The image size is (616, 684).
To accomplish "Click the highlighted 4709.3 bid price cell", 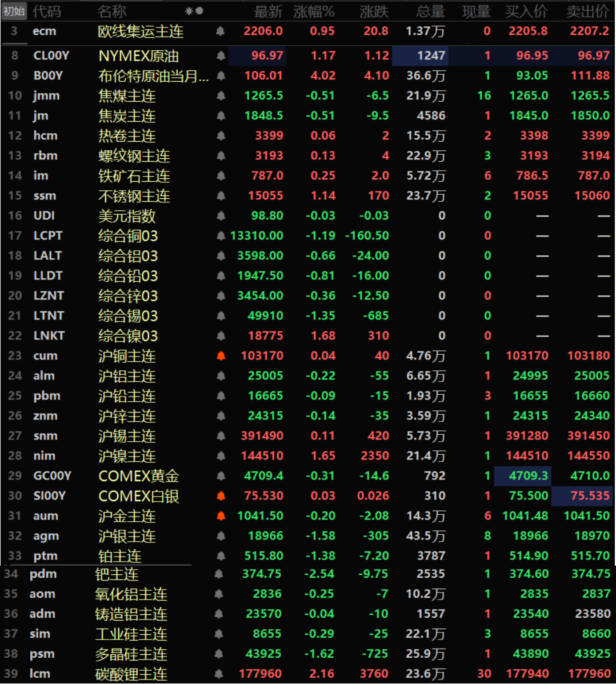I will 521,476.
